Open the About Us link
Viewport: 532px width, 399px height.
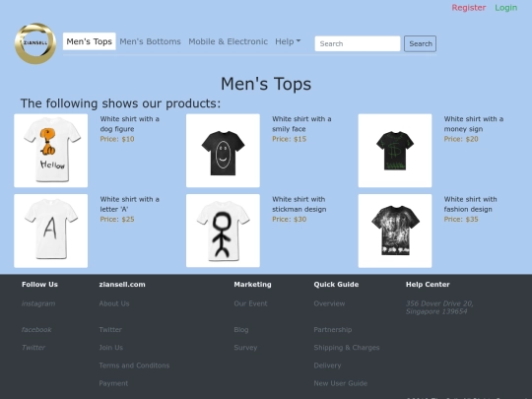(114, 303)
